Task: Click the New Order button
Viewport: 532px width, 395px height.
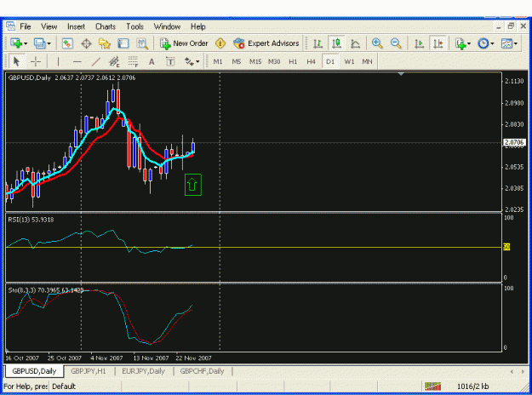Action: [x=184, y=43]
